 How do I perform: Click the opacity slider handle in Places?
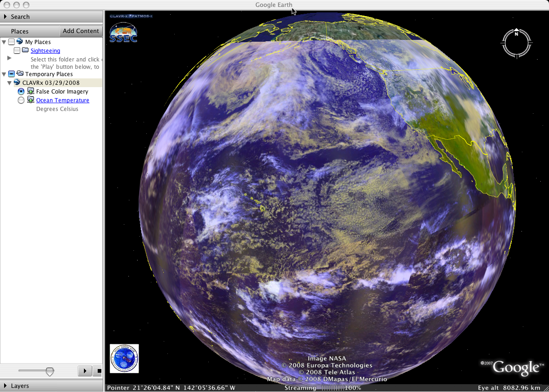(x=50, y=372)
